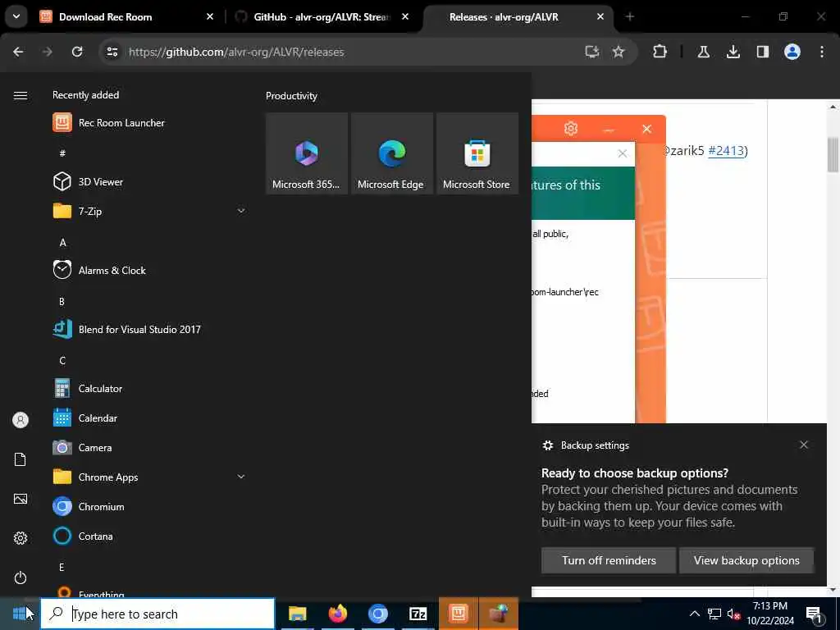Dismiss the Backup settings notification

[804, 445]
